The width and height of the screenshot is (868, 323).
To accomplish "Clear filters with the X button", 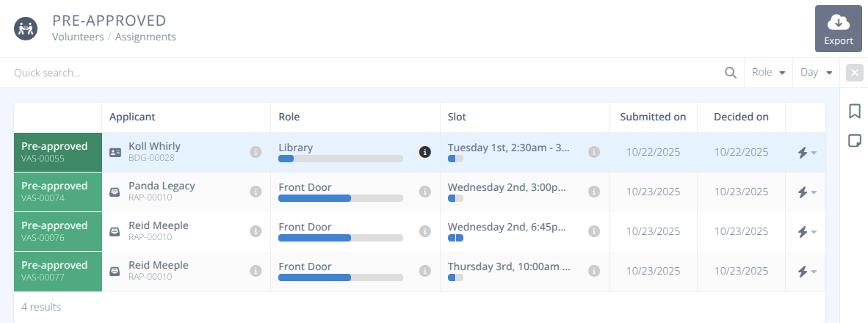I will [854, 73].
